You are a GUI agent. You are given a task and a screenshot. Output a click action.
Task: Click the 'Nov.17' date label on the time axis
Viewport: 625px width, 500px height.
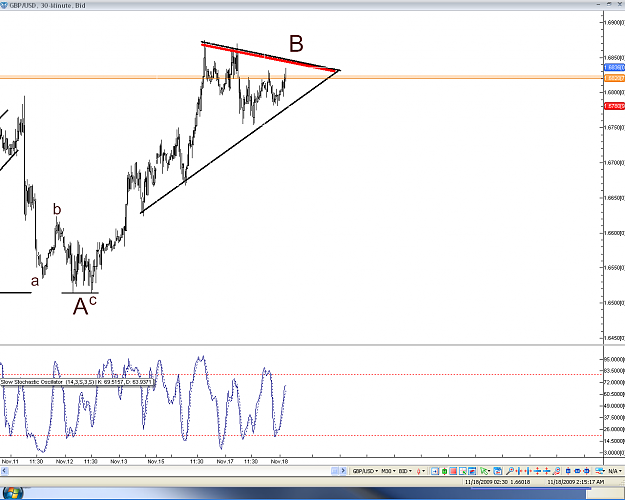tap(225, 461)
